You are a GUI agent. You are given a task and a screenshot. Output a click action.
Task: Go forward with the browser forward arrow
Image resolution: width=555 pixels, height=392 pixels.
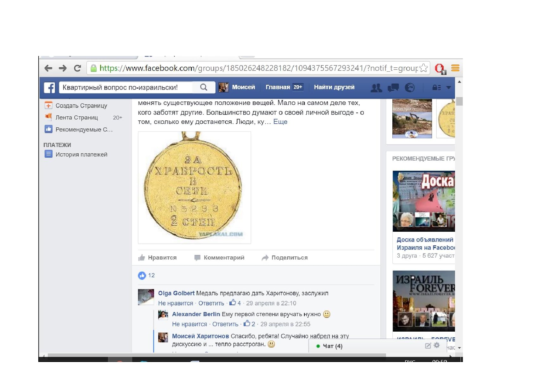(63, 68)
